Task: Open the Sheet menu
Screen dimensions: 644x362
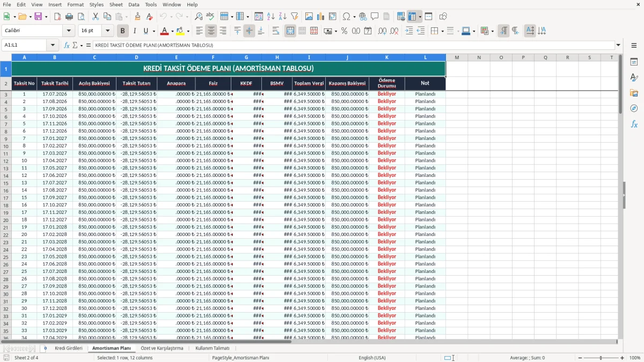Action: (x=116, y=4)
